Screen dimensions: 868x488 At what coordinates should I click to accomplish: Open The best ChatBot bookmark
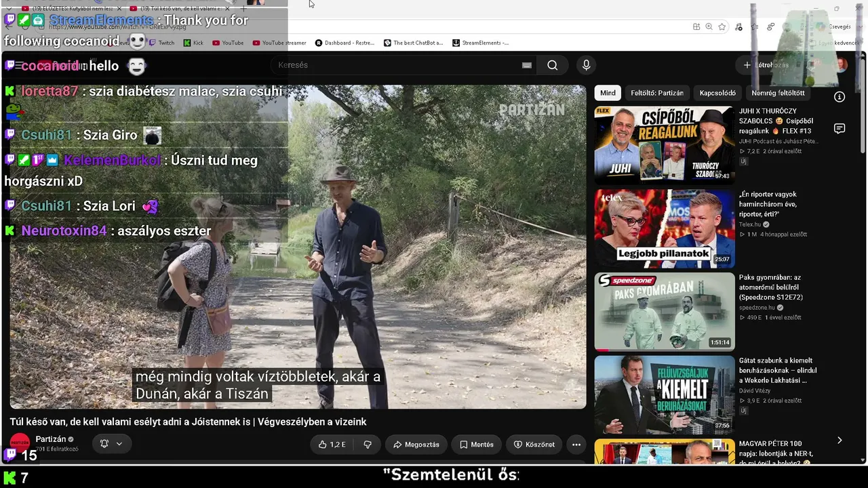tap(414, 43)
